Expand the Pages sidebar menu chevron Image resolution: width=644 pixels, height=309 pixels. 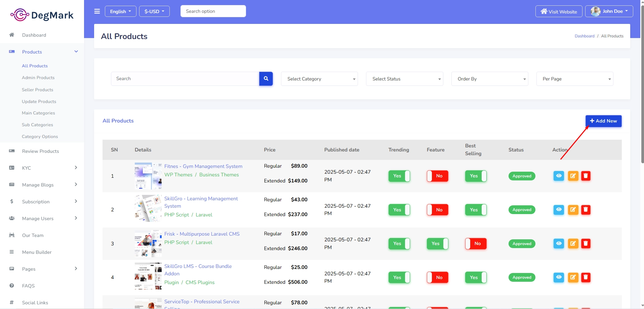(76, 269)
